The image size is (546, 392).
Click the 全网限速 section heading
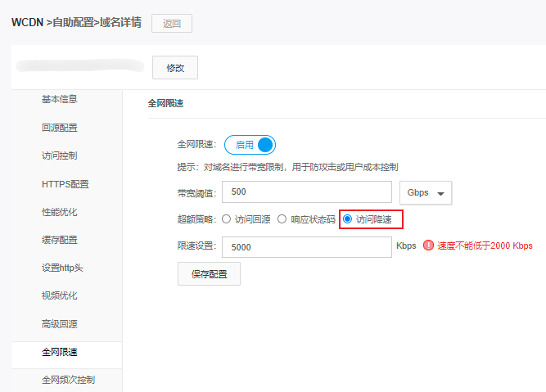coord(165,103)
